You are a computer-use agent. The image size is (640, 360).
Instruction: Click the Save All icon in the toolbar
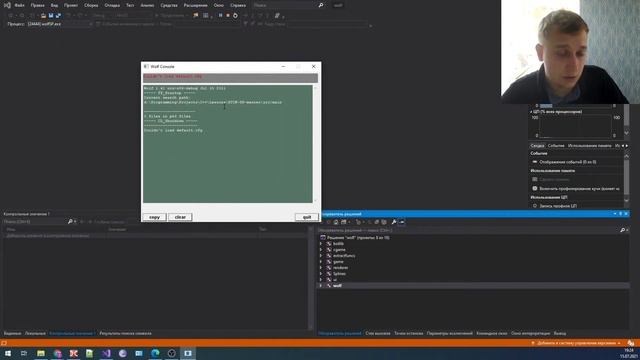pos(58,16)
